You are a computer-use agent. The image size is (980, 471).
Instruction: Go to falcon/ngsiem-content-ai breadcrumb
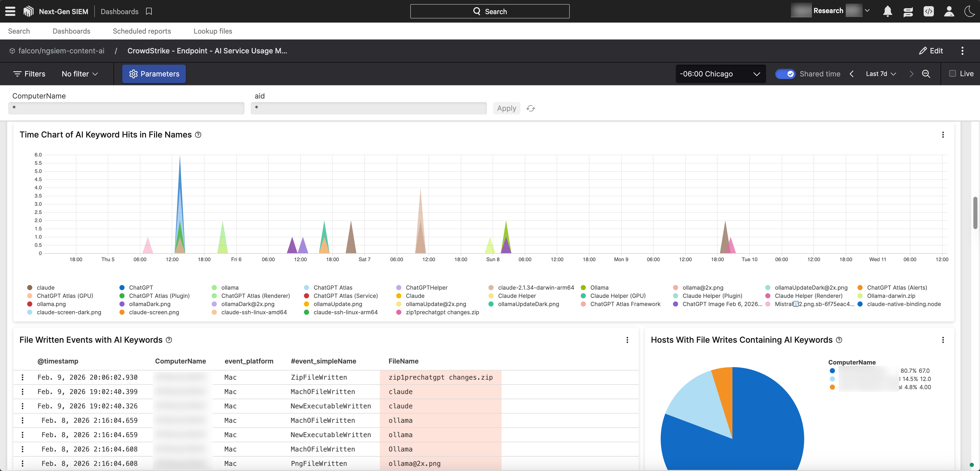pos(61,51)
